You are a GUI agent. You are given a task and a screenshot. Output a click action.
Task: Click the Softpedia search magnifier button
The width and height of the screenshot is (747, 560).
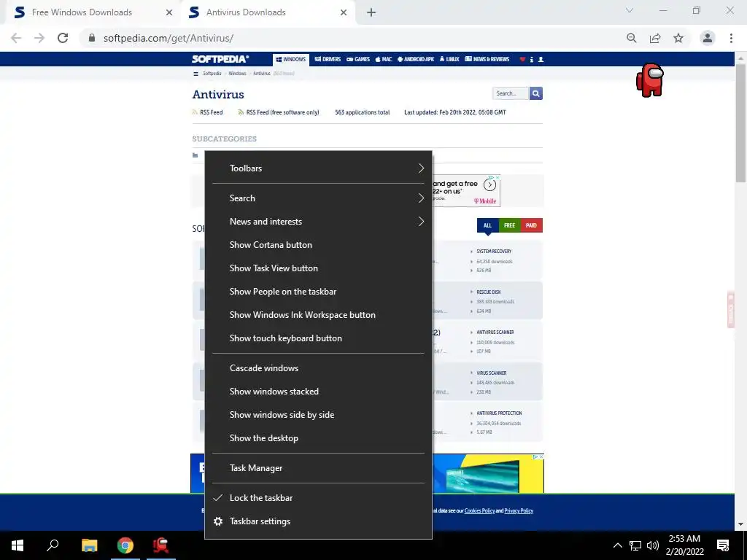(x=536, y=93)
